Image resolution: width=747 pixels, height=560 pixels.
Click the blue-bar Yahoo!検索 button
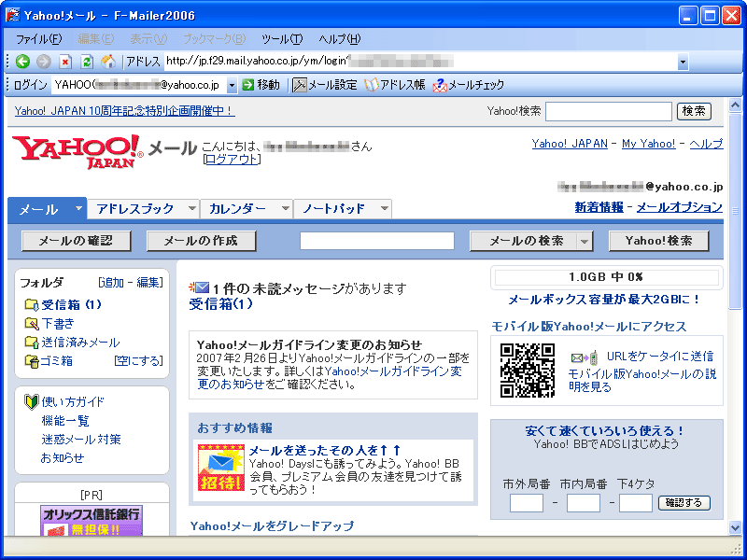tap(659, 241)
